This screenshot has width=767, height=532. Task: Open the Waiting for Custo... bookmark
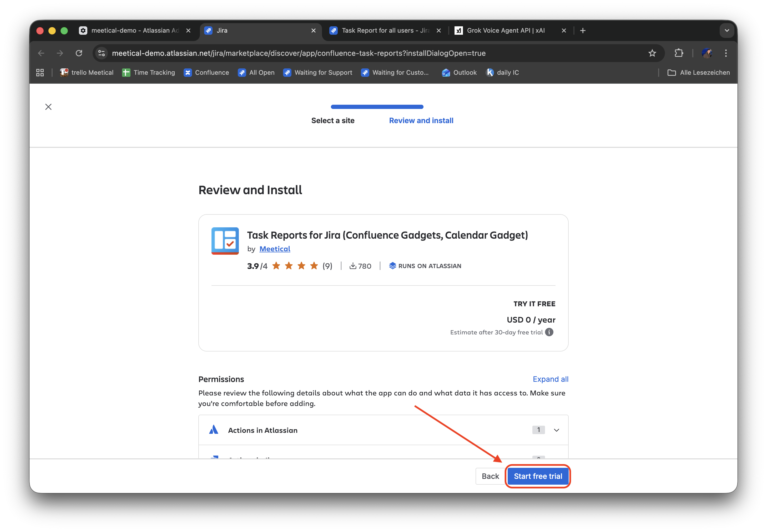point(395,72)
